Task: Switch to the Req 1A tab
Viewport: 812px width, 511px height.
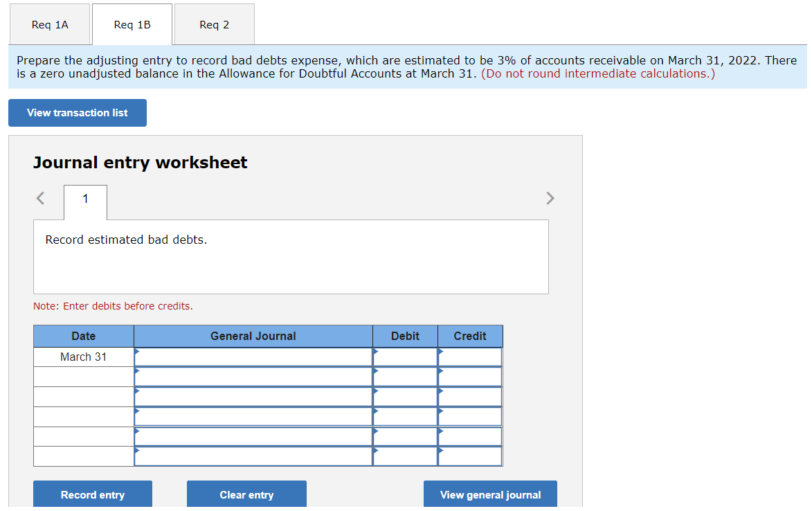Action: [x=50, y=24]
